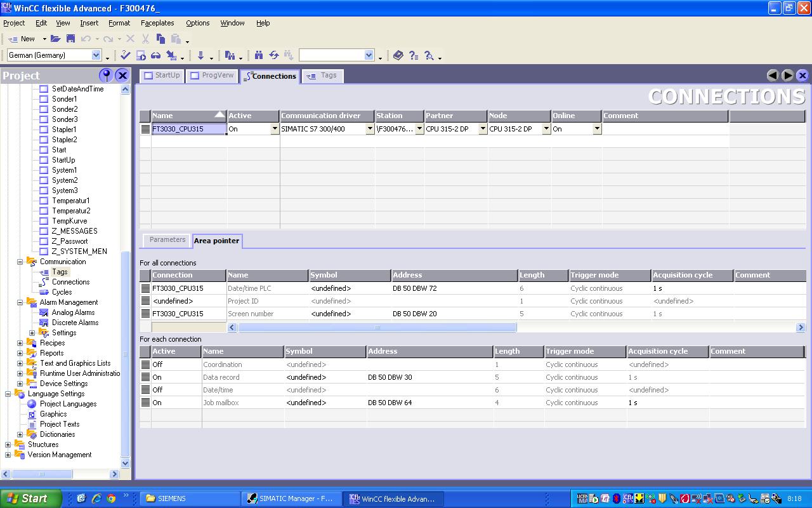Run the consistency check (checkmark) icon
Viewport: 812px width, 508px height.
(x=126, y=55)
